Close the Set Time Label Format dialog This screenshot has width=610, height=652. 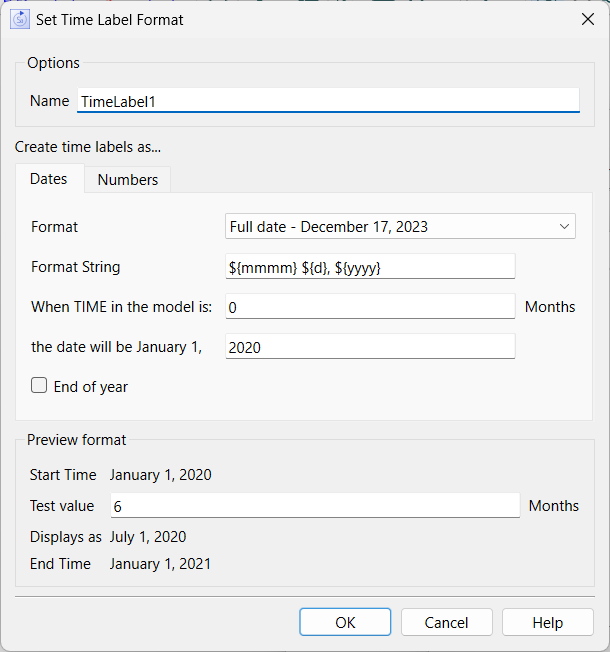click(x=588, y=19)
